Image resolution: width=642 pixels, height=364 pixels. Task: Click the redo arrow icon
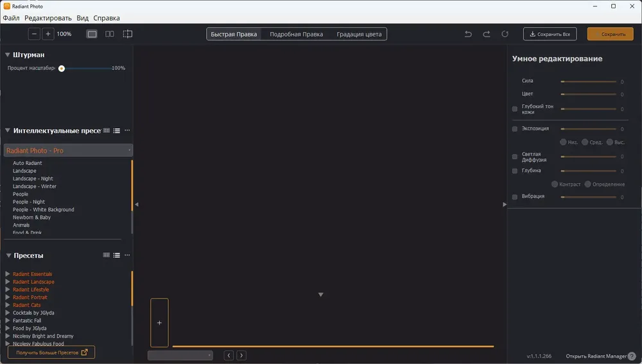click(487, 34)
